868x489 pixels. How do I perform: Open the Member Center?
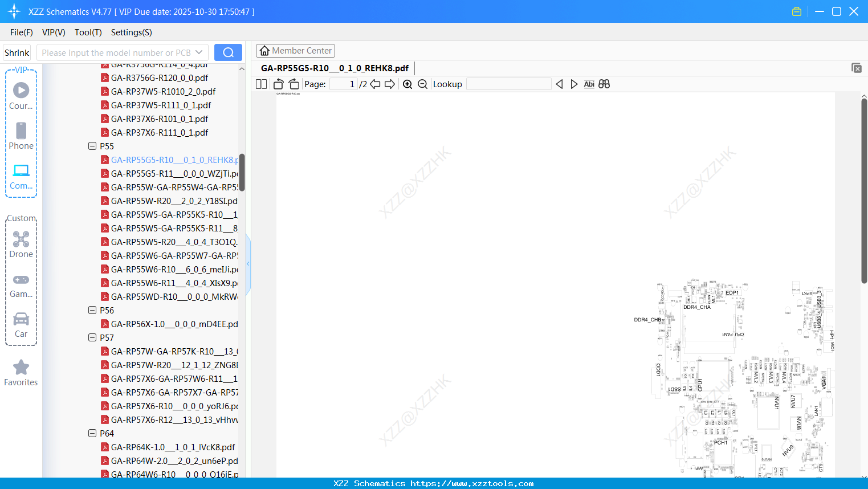[295, 51]
